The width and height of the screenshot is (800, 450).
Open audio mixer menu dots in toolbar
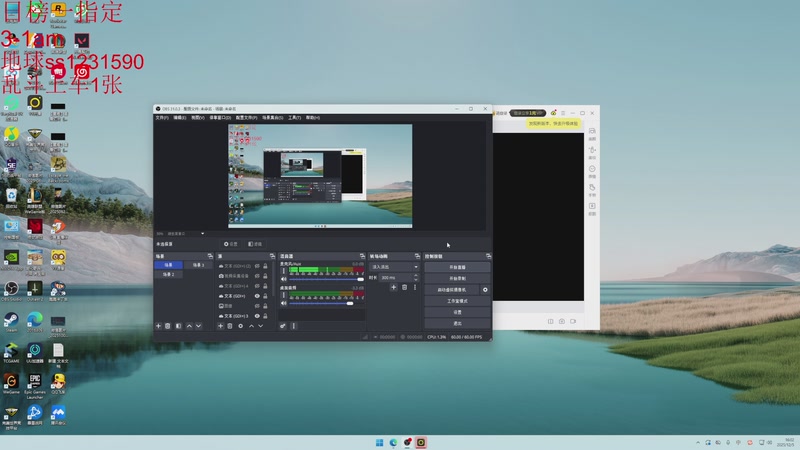point(293,326)
